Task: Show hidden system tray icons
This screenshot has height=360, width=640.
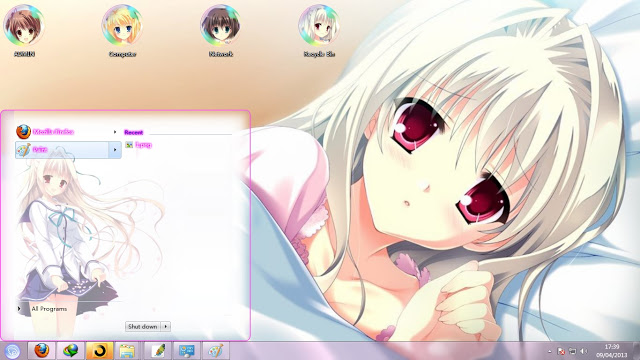Action: click(x=549, y=351)
